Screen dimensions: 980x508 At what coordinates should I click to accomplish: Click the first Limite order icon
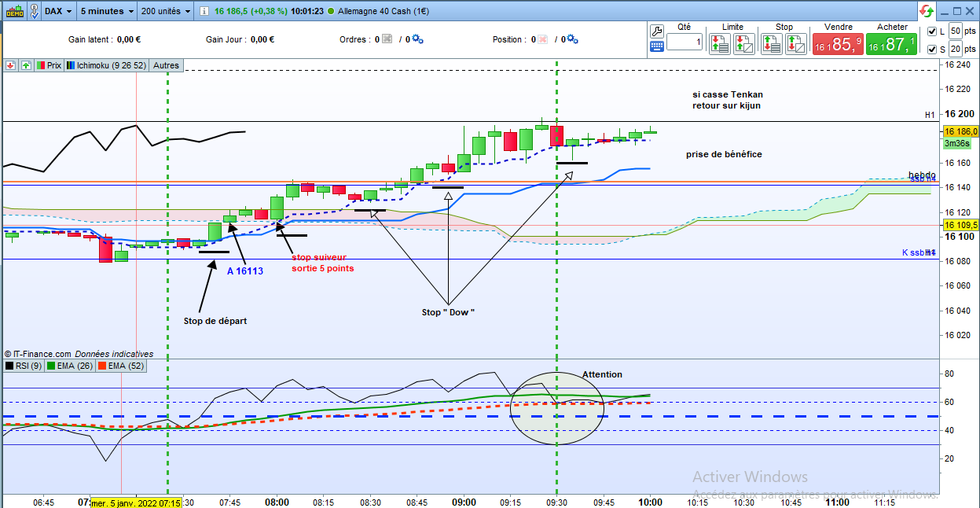(x=720, y=45)
